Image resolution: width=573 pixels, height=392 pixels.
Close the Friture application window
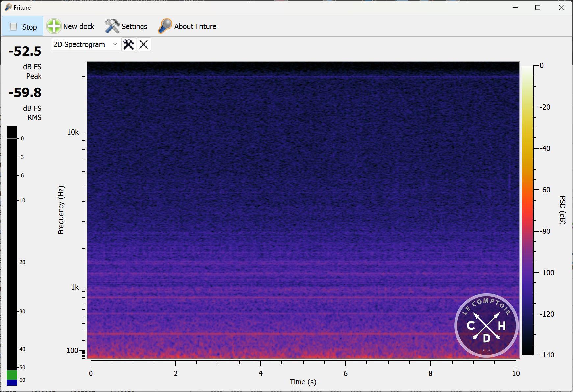(x=561, y=8)
